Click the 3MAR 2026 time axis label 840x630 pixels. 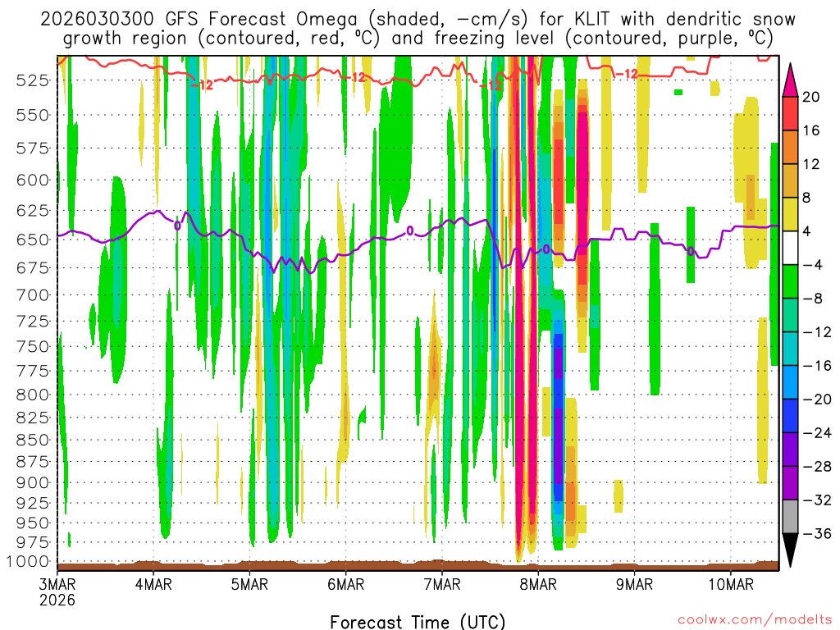tap(56, 591)
